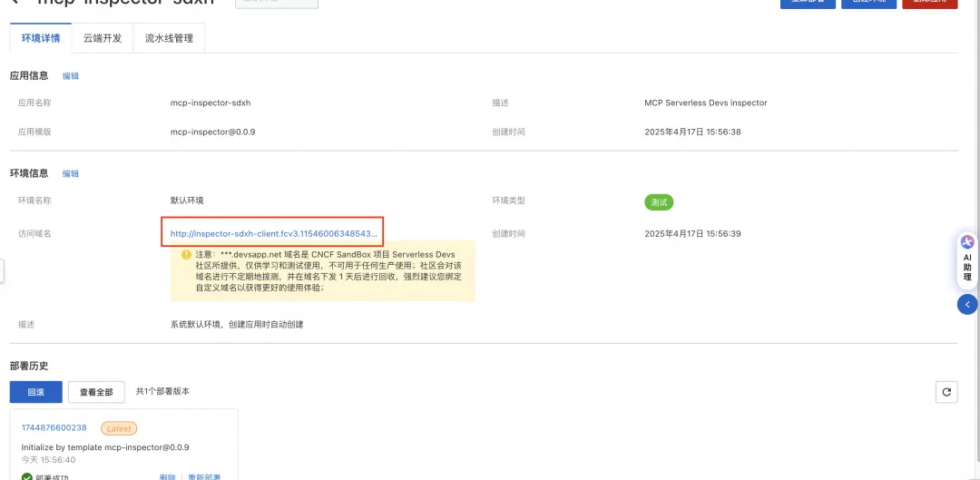980x480 pixels.
Task: Open the 流水线管理 tab
Action: tap(169, 38)
